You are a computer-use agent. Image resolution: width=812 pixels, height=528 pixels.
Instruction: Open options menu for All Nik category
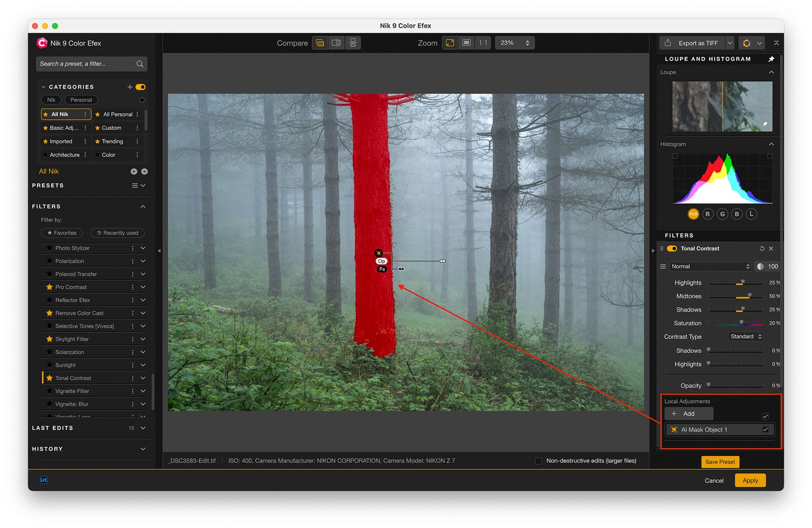pos(85,115)
